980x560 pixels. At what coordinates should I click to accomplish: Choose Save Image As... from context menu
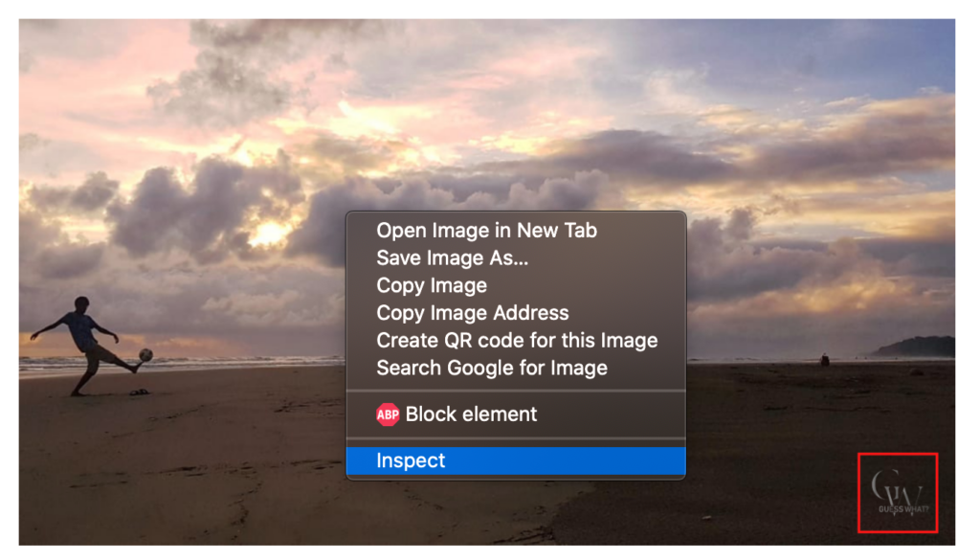click(x=452, y=258)
